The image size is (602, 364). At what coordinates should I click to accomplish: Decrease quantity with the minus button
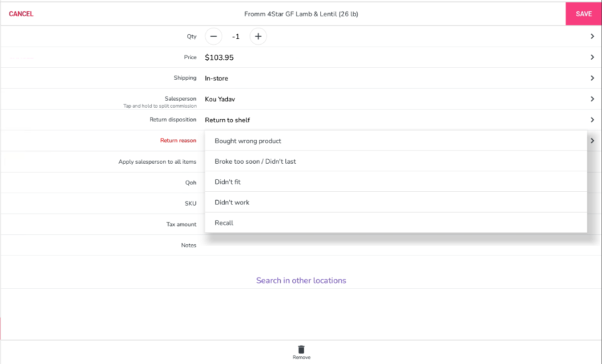point(213,36)
